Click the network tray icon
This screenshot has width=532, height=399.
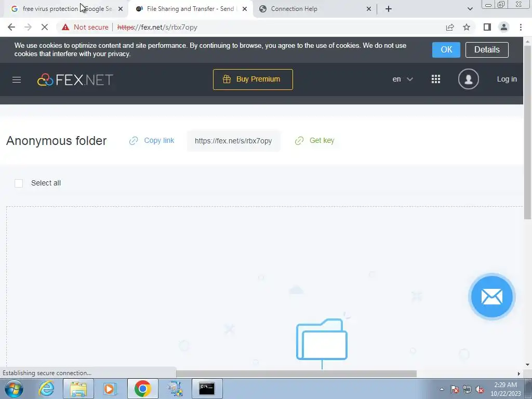(x=467, y=389)
